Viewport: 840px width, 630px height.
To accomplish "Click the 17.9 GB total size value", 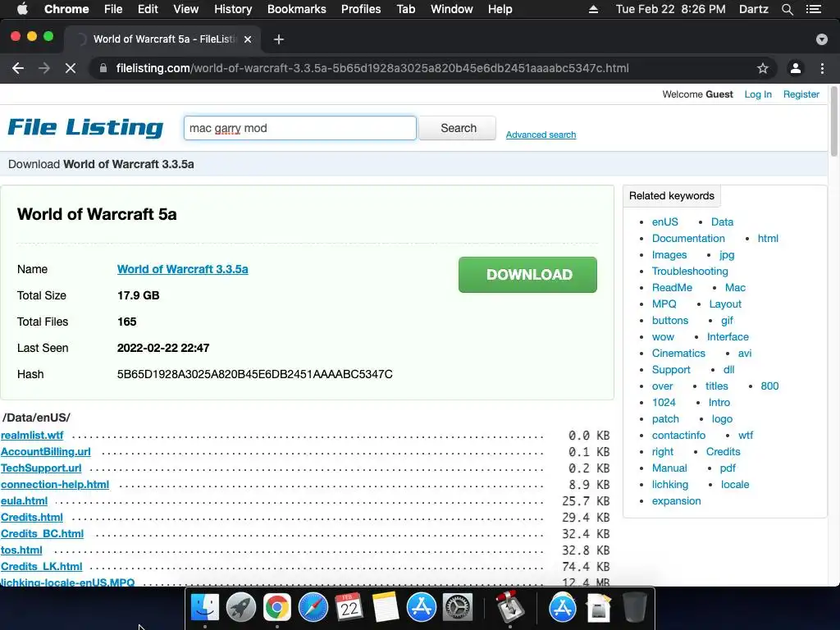I will 138,295.
